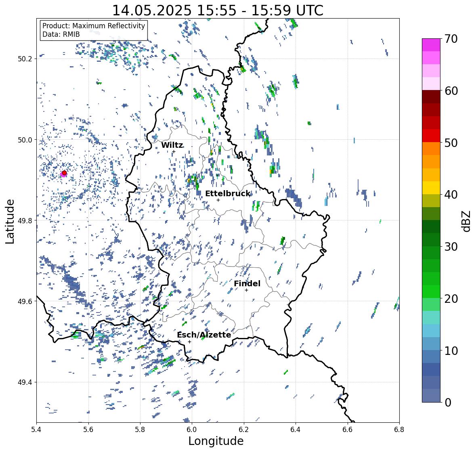Click the plot title showing 14.05.2025 time range
Image resolution: width=476 pixels, height=451 pixels.
218,10
